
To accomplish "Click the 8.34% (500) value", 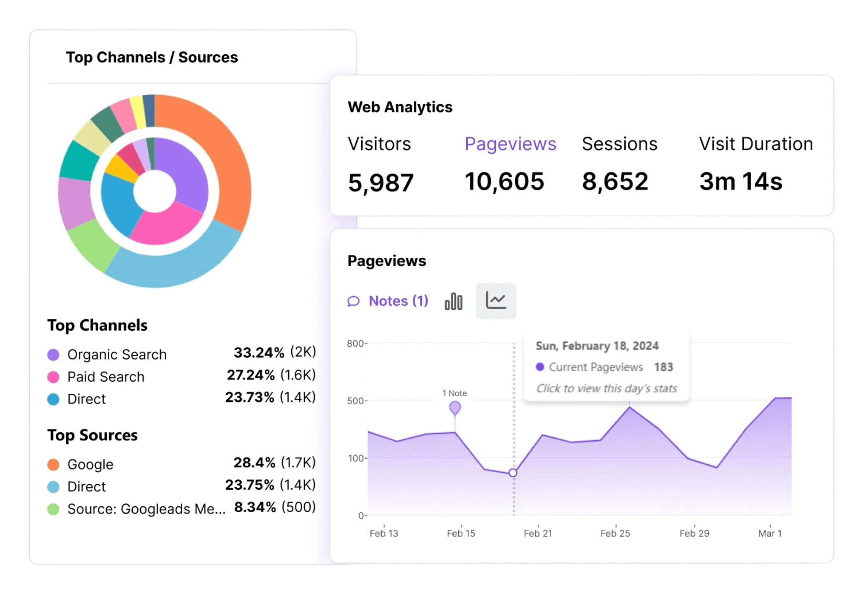I will click(275, 507).
